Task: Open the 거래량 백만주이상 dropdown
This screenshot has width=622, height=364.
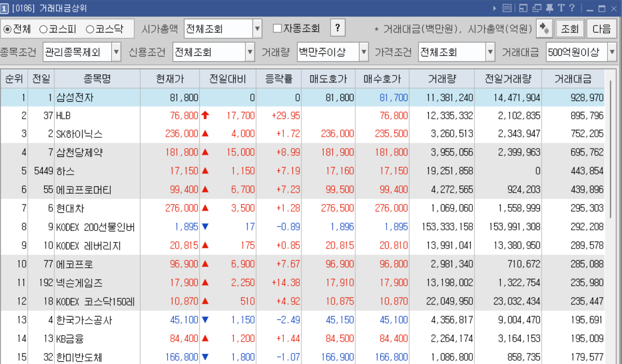Action: pyautogui.click(x=364, y=52)
